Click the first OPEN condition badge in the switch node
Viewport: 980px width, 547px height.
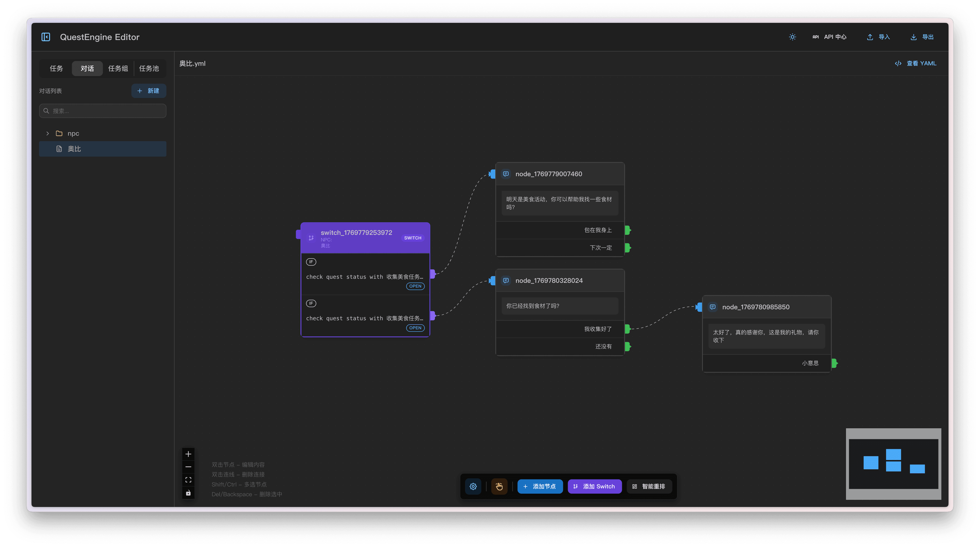pos(415,286)
